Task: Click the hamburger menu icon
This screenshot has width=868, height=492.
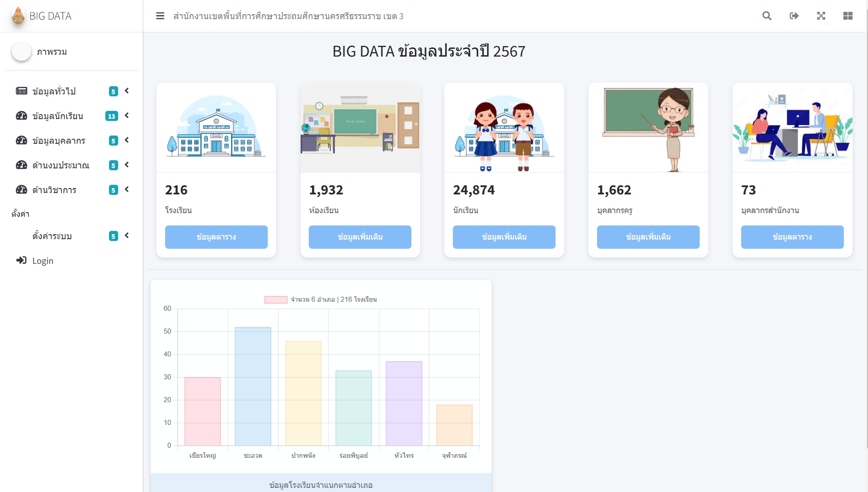Action: point(160,16)
